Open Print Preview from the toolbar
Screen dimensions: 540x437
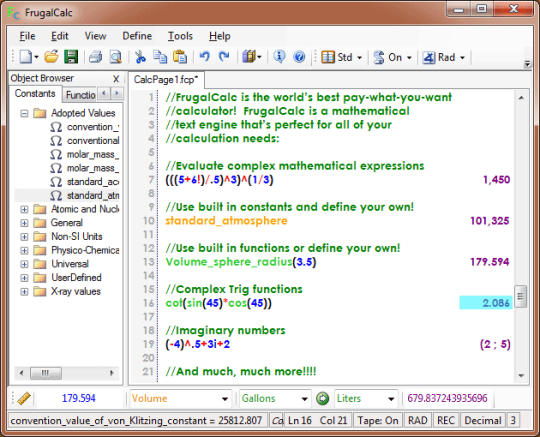point(115,57)
